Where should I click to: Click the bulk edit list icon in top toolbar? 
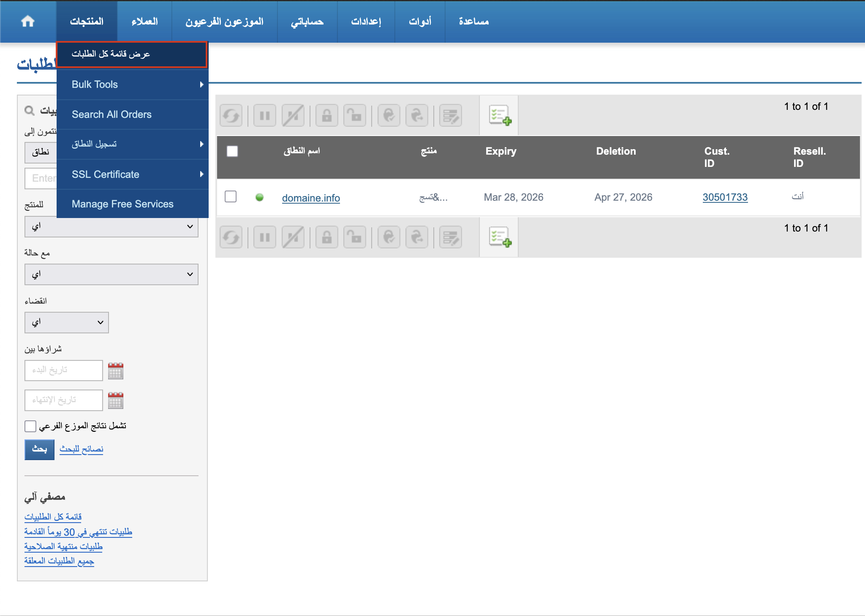pyautogui.click(x=451, y=115)
